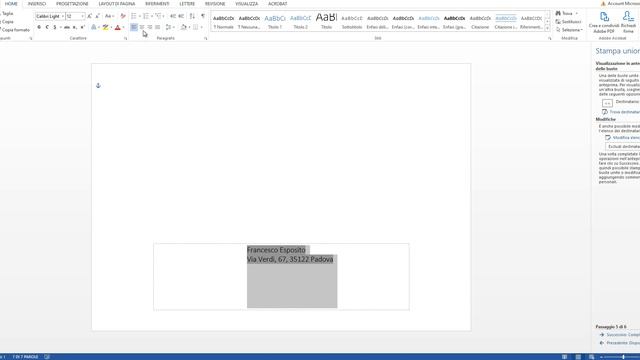Toggle left text alignment
This screenshot has width=640, height=360.
click(134, 27)
